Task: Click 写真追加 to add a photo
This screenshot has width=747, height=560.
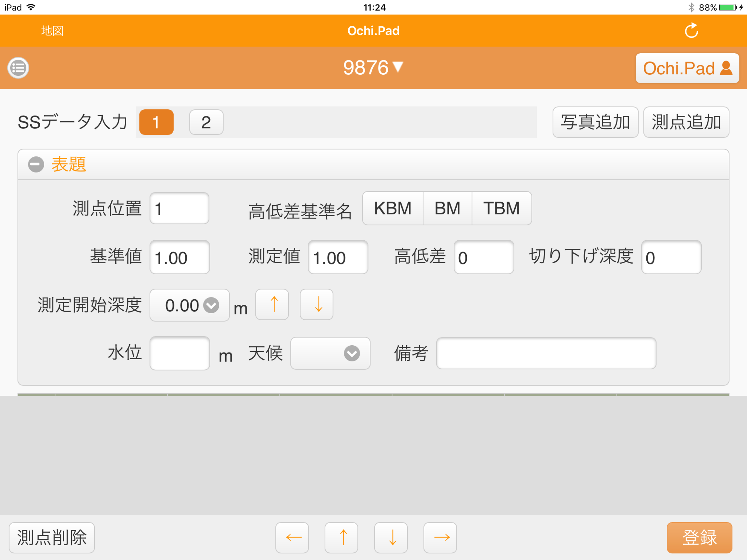Action: click(595, 122)
